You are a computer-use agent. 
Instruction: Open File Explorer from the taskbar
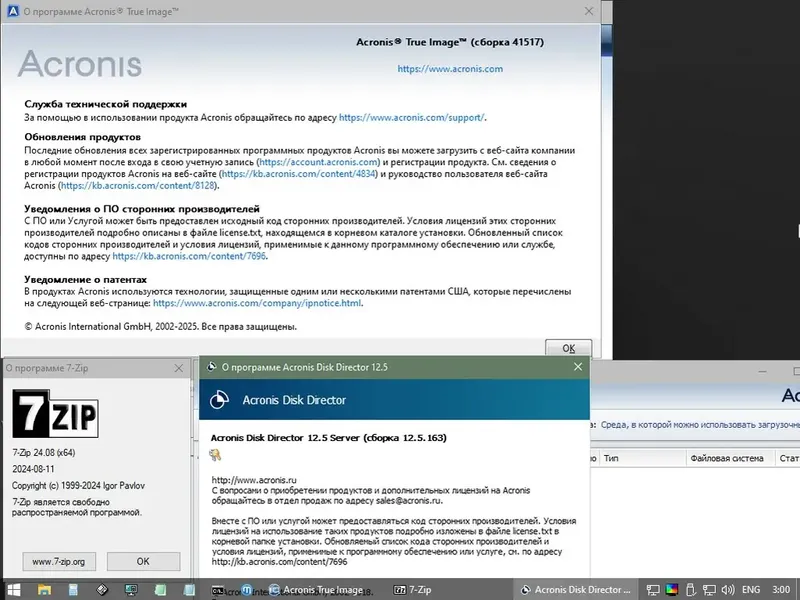click(45, 590)
